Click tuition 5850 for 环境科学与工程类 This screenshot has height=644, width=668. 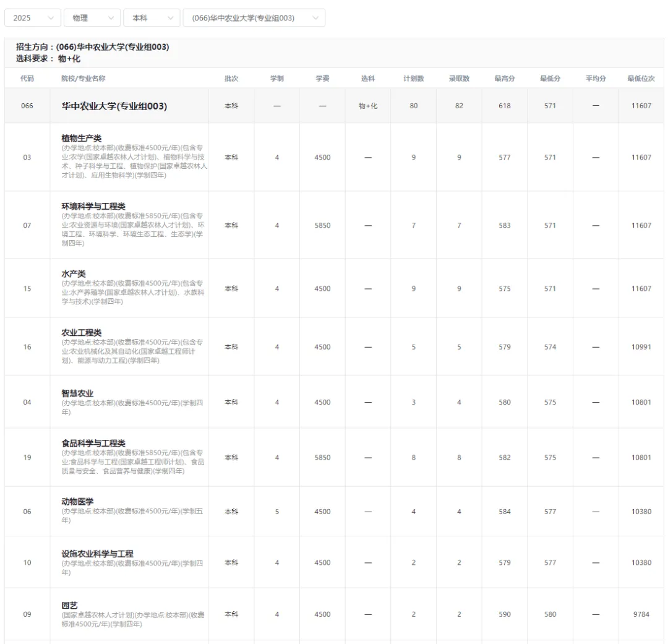[x=322, y=225]
